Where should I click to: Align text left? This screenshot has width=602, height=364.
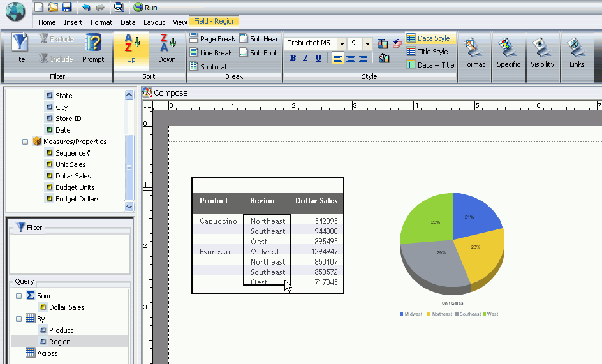click(337, 58)
